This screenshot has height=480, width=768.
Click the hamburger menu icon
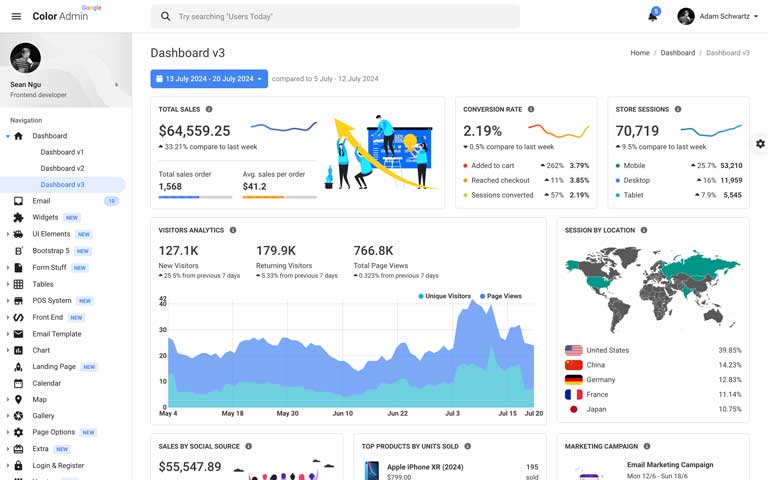click(16, 16)
